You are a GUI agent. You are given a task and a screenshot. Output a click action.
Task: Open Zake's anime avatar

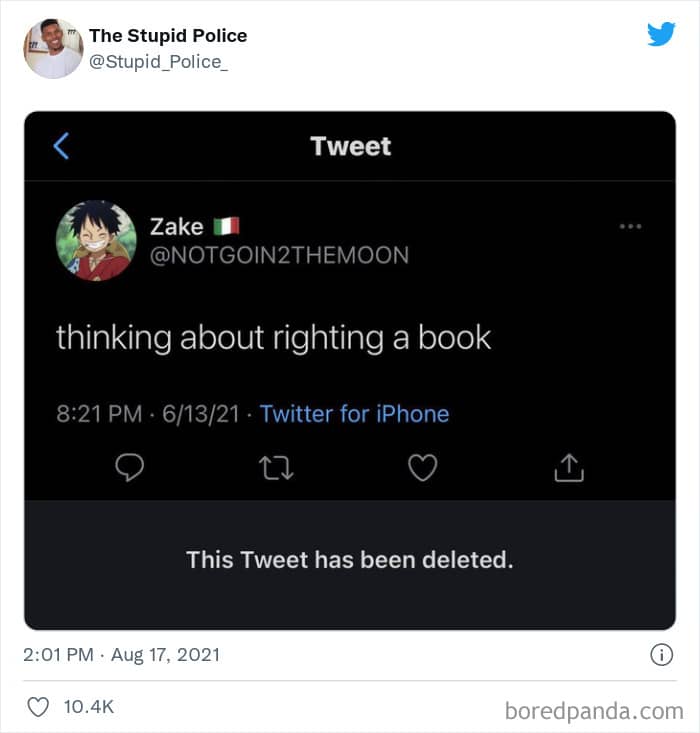(96, 241)
